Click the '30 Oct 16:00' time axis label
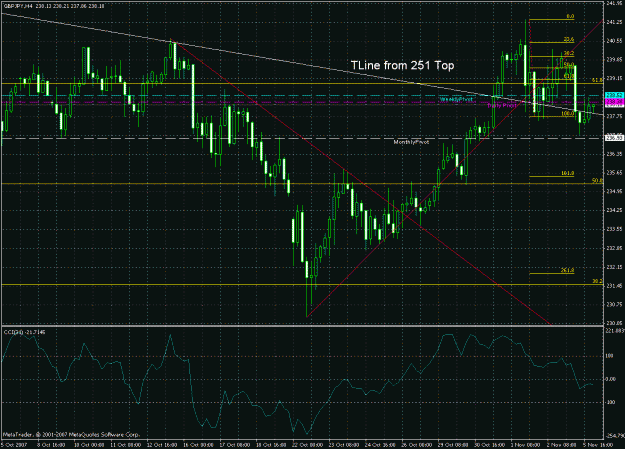 click(x=491, y=445)
